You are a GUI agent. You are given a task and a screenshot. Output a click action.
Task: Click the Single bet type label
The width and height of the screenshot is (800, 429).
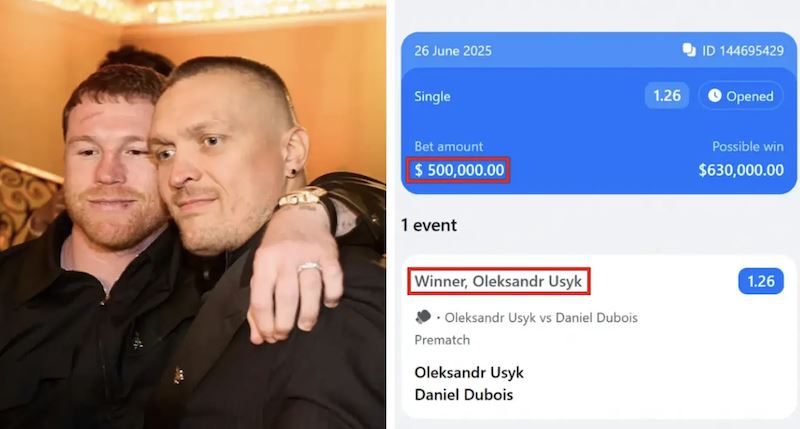[432, 96]
